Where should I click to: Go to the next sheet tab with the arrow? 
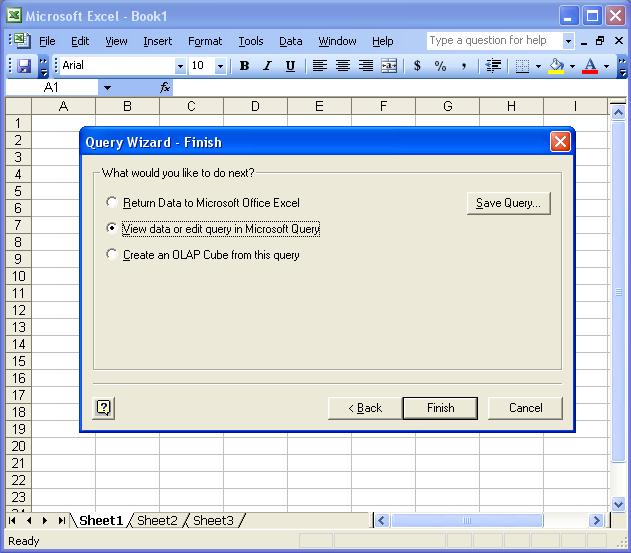45,520
